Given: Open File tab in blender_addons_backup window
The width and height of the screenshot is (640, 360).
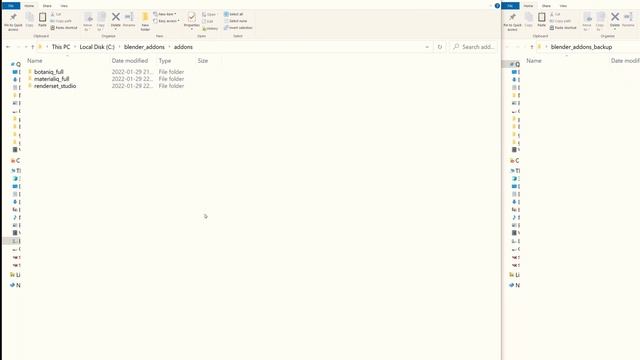Looking at the screenshot, I should pos(510,6).
